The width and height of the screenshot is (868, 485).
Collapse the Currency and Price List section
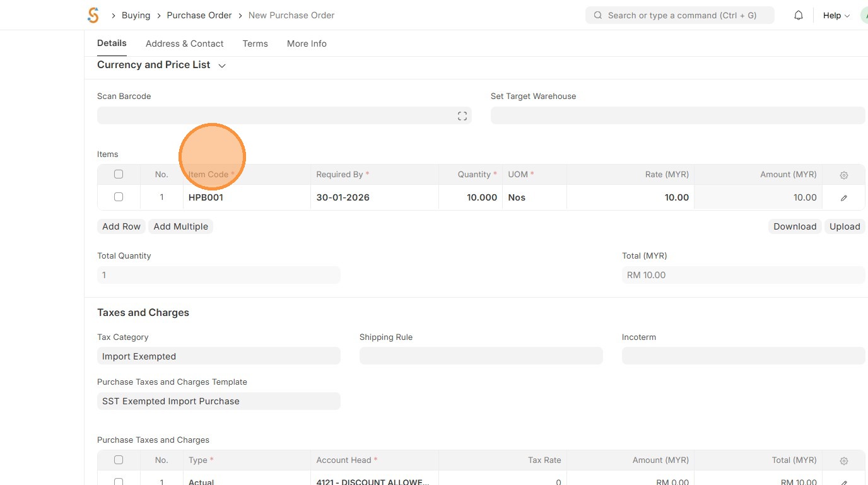click(x=222, y=66)
